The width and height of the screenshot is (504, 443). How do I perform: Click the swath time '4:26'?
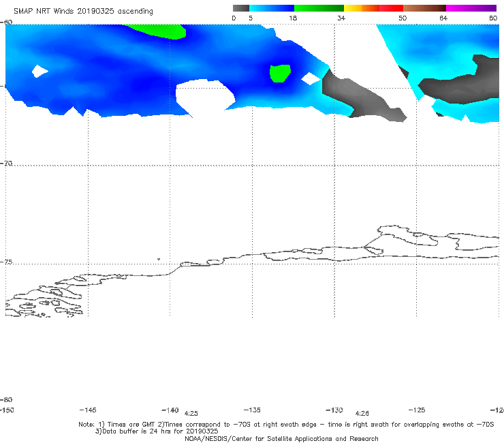coord(362,414)
